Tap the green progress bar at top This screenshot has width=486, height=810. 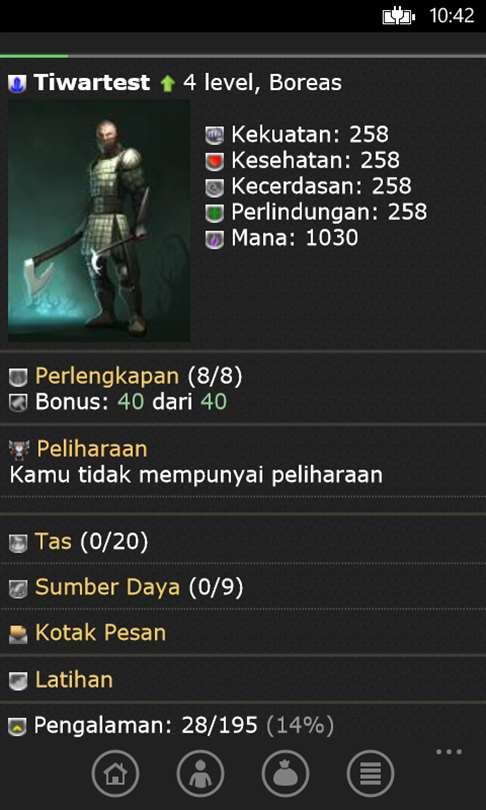click(x=34, y=56)
